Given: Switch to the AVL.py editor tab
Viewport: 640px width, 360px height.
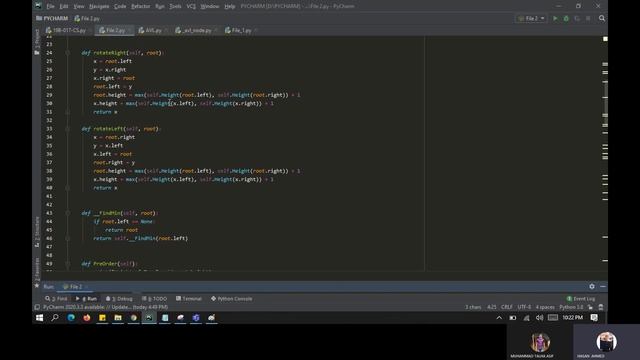Looking at the screenshot, I should pos(152,30).
